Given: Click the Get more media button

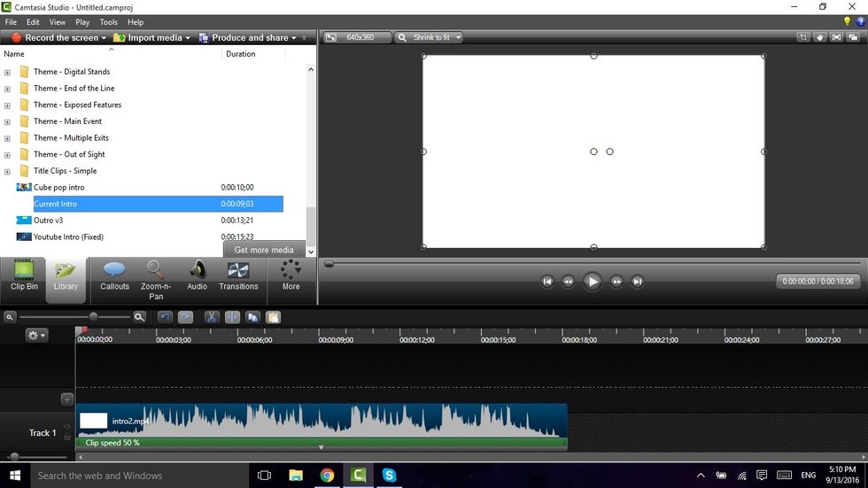Looking at the screenshot, I should tap(263, 250).
